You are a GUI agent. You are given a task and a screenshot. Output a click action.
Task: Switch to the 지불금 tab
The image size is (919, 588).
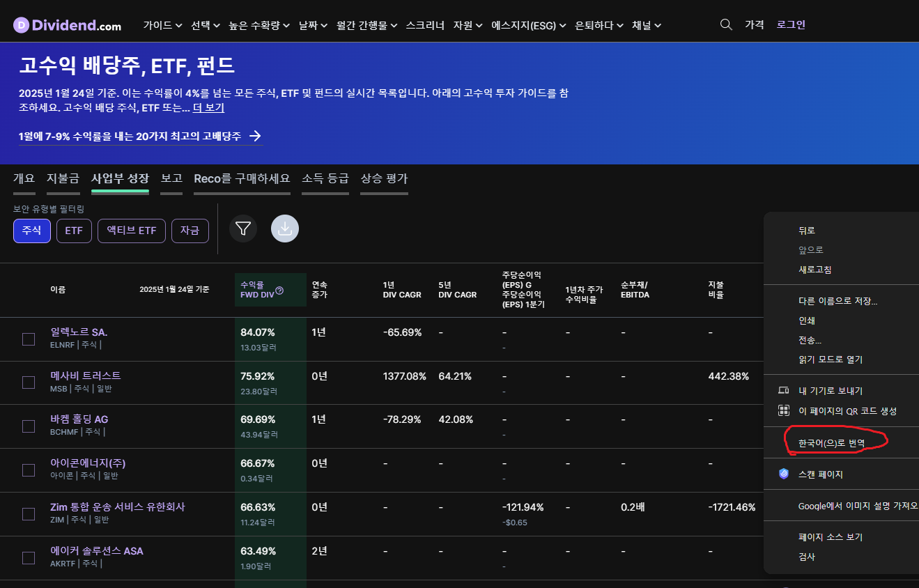[x=63, y=178]
